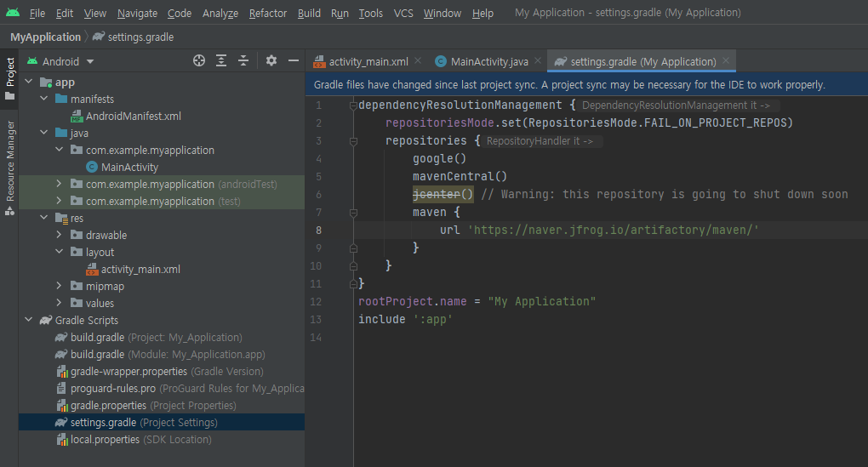868x467 pixels.
Task: Expand the com.example.myapplication (test) package
Action: [60, 201]
